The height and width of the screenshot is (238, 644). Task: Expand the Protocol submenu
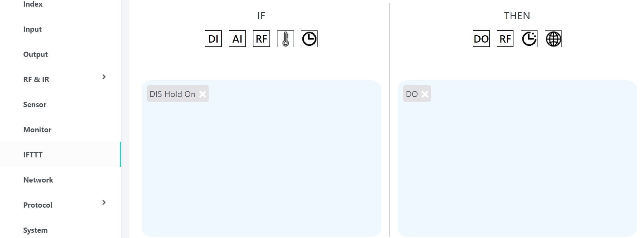[104, 202]
